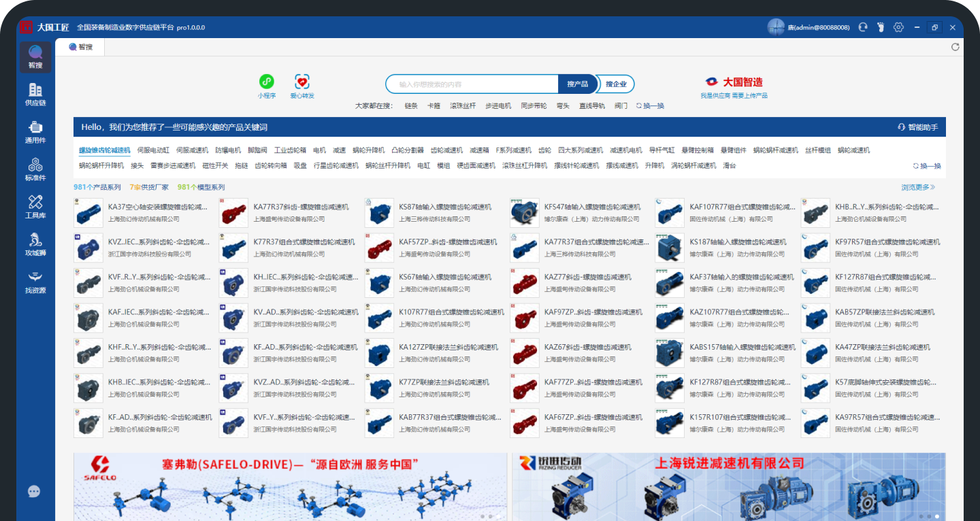This screenshot has width=980, height=521.
Task: Expand the list via 浏览更多
Action: (x=918, y=187)
